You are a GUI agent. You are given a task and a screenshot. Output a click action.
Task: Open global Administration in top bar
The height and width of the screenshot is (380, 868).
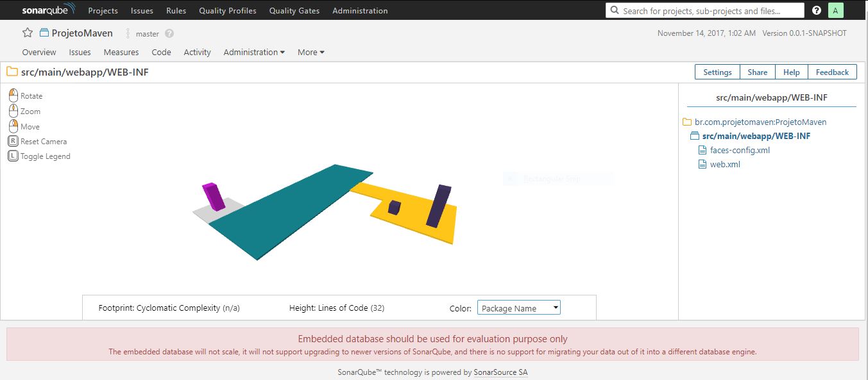360,10
